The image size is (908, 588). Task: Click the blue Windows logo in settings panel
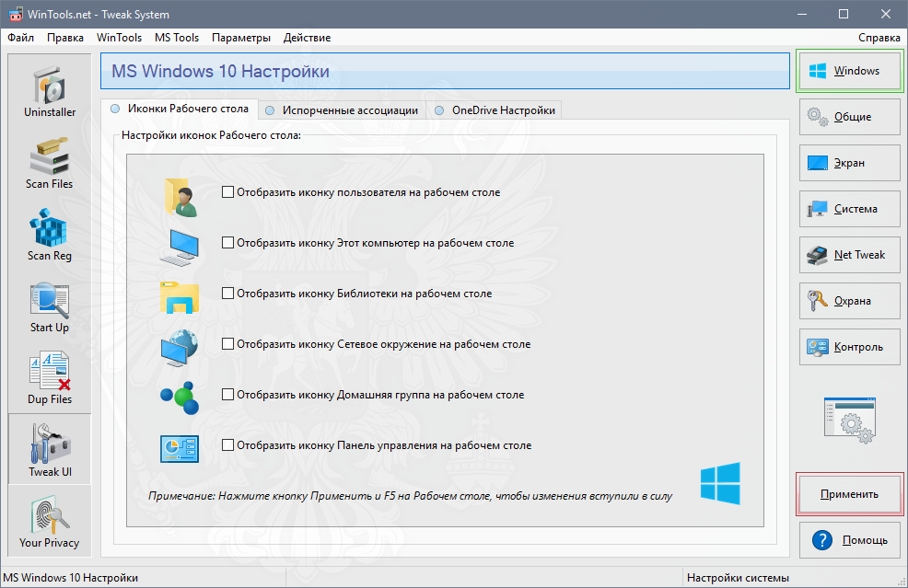[x=720, y=483]
